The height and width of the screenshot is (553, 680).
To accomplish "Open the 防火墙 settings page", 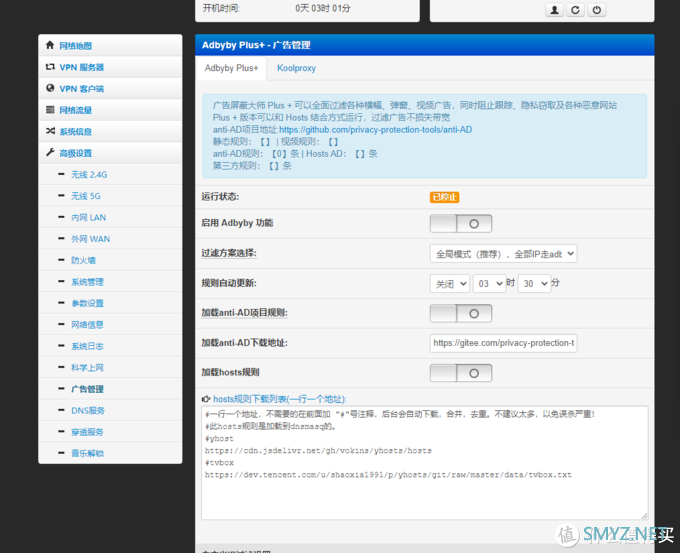I will (x=83, y=261).
